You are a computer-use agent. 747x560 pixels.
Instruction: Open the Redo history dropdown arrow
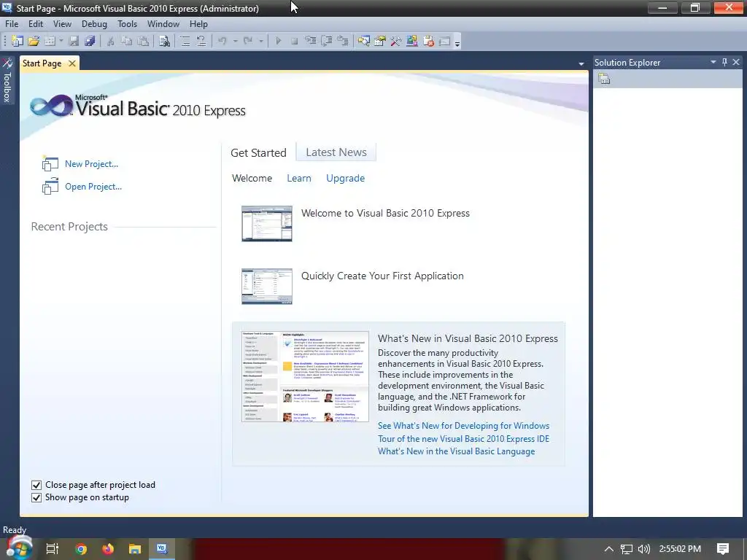(261, 41)
